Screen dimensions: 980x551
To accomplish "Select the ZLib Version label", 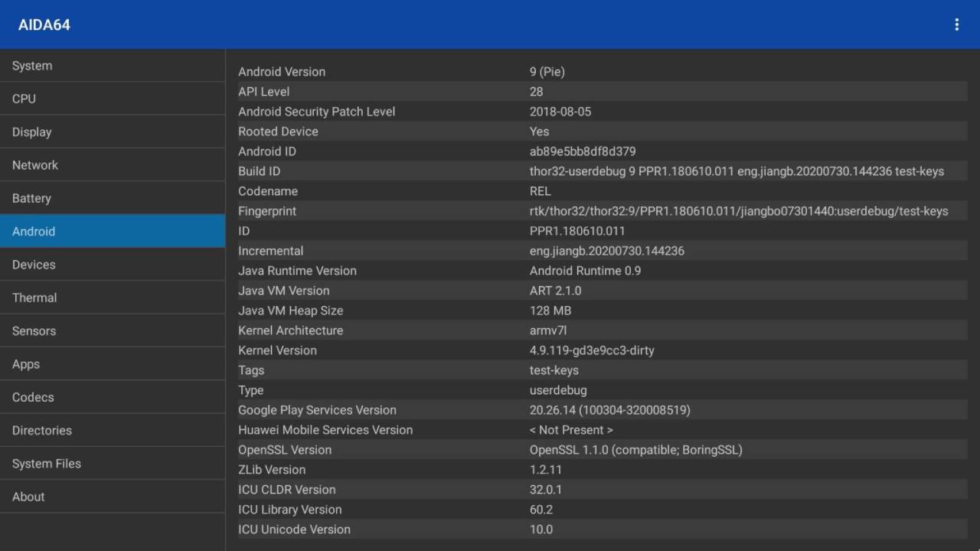I will click(x=272, y=470).
